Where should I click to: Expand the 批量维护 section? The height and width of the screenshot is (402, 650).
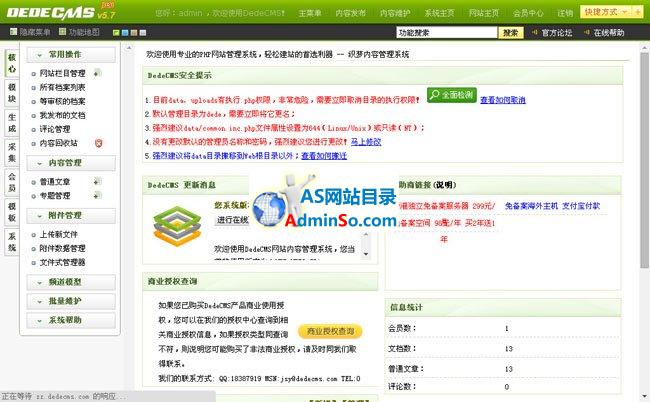pyautogui.click(x=71, y=301)
